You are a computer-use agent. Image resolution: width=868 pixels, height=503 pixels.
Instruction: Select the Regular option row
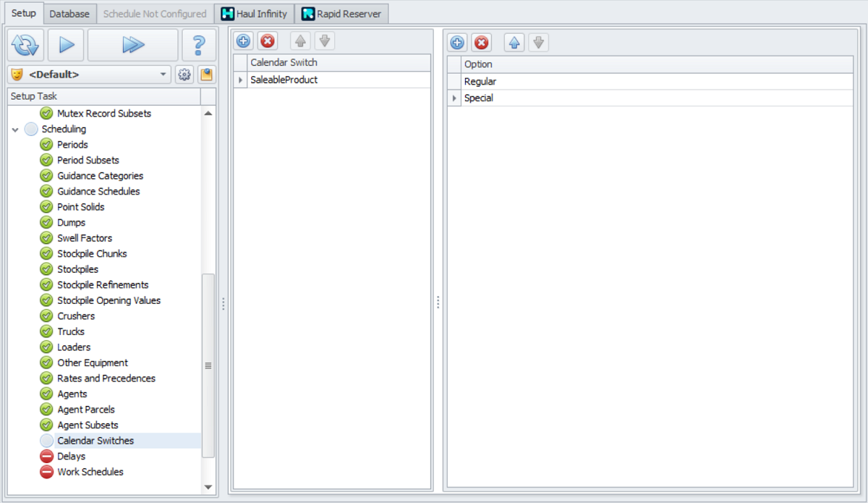(480, 82)
